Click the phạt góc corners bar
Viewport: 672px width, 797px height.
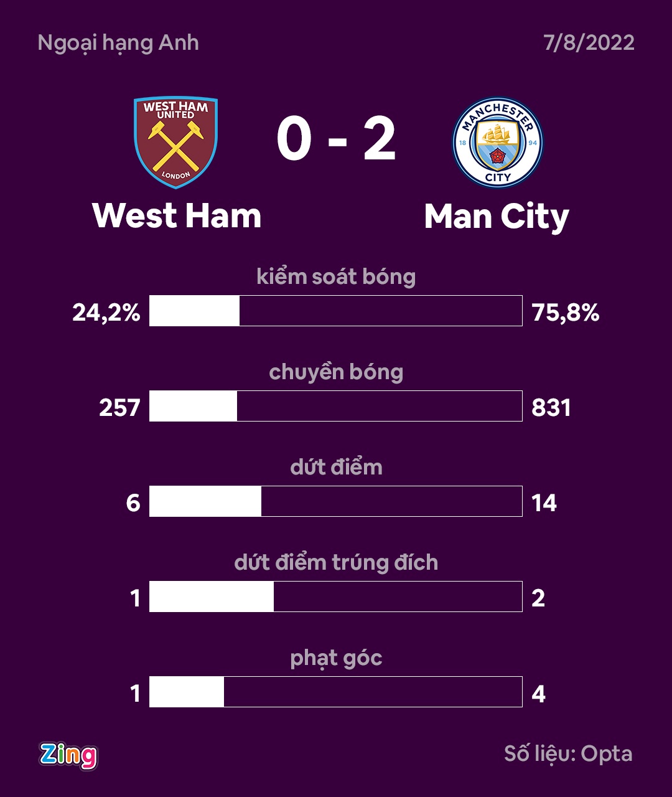click(336, 692)
